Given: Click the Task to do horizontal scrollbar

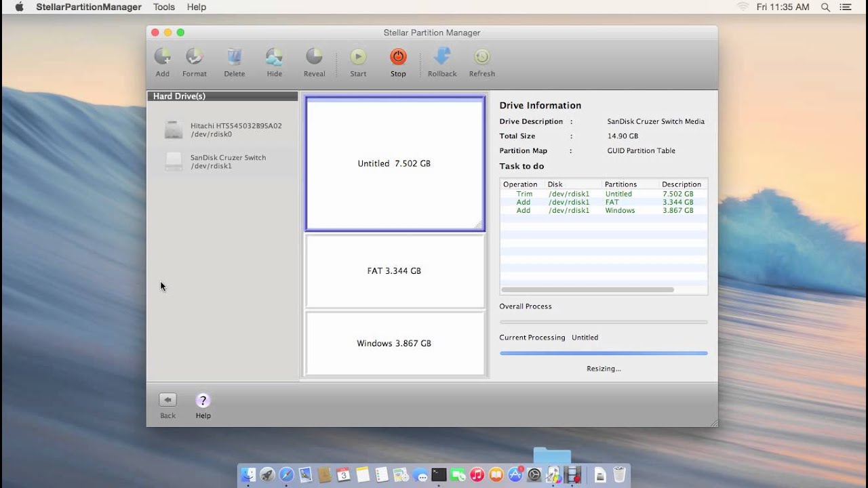Looking at the screenshot, I should click(588, 289).
